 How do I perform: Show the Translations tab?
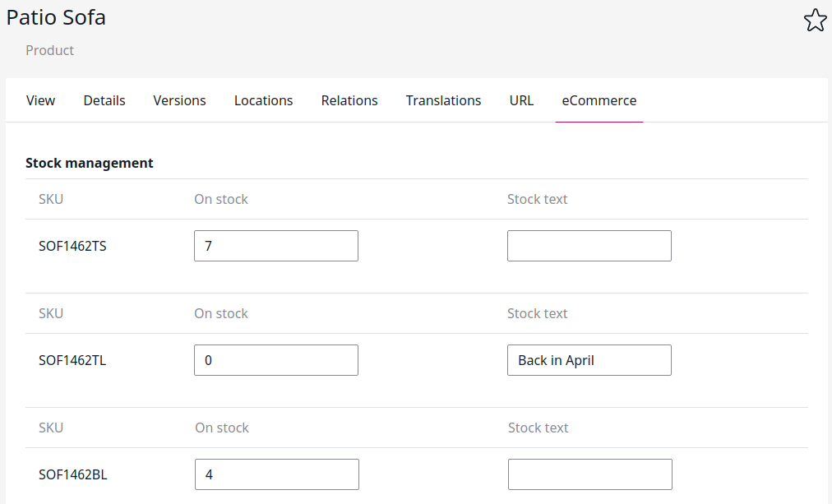coord(443,100)
